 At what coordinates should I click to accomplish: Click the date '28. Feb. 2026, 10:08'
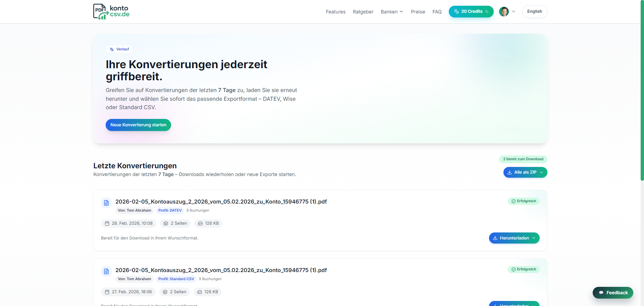coord(132,223)
